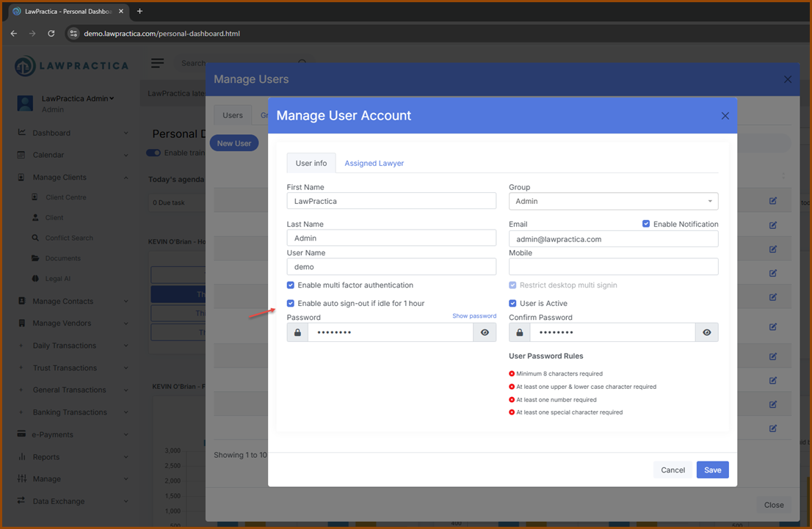Click the first edit icon in Manage Users list
Screen dimensions: 812x529
pos(772,201)
